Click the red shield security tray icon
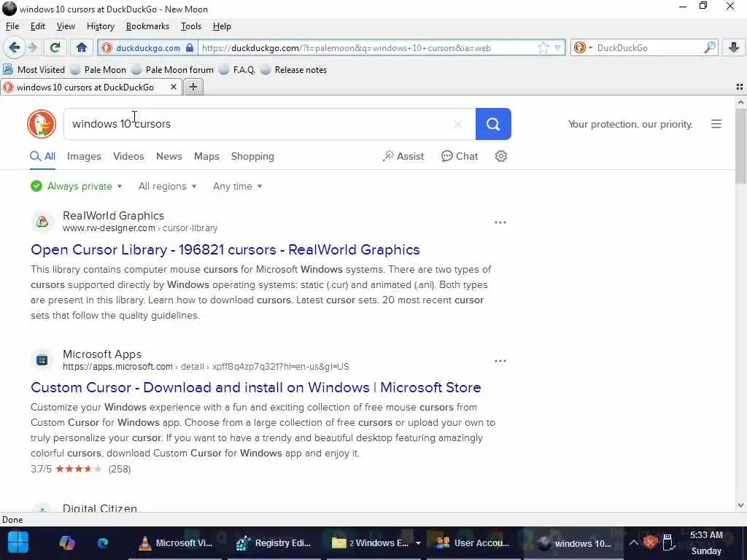747x560 pixels. (x=650, y=542)
